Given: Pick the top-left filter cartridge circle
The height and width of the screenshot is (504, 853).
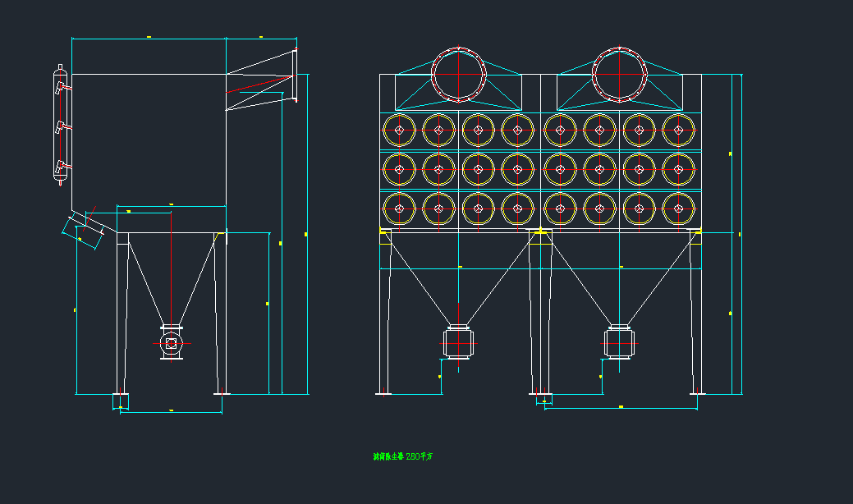Looking at the screenshot, I should tap(399, 130).
